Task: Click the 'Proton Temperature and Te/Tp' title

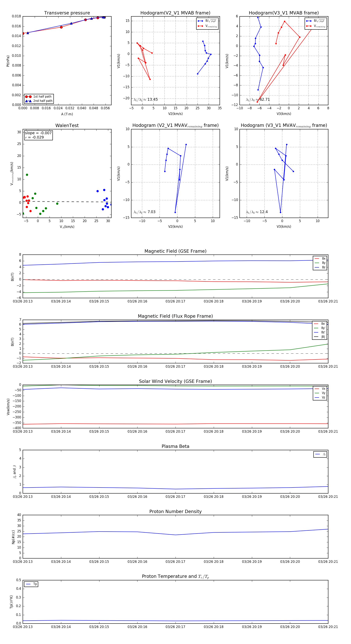Action: coord(175,576)
